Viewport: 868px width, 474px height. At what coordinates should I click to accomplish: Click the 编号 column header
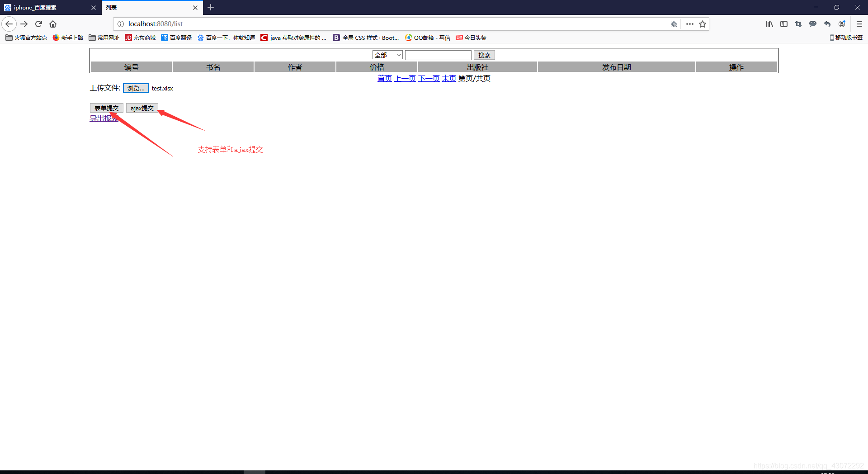(x=131, y=67)
